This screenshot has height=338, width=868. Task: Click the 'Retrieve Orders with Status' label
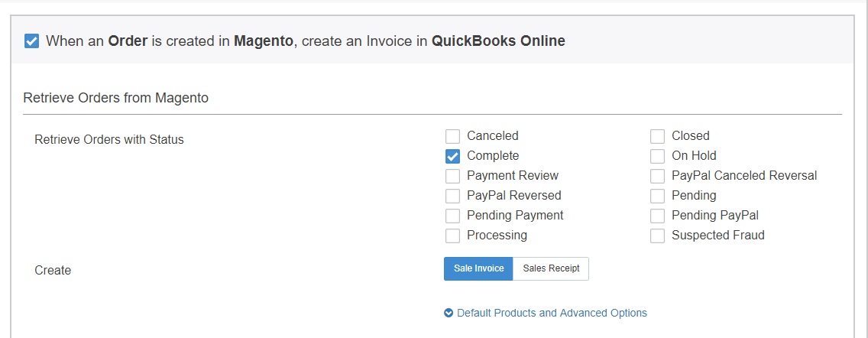point(109,140)
